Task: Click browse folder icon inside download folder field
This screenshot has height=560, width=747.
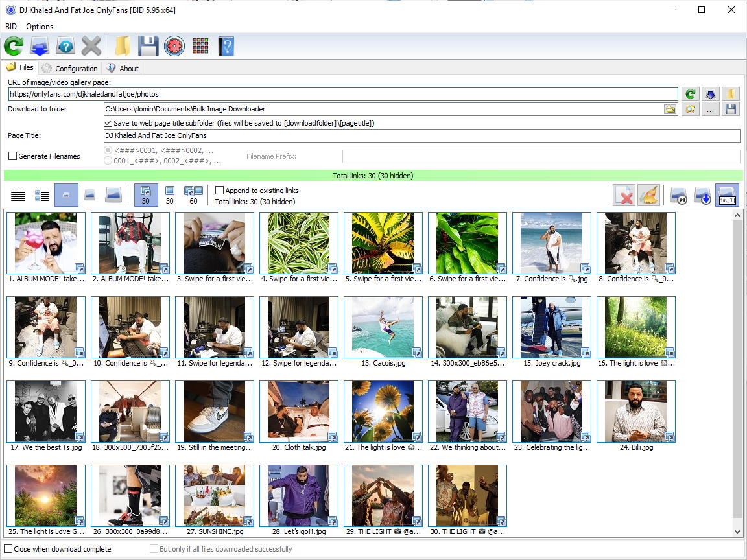Action: point(670,109)
